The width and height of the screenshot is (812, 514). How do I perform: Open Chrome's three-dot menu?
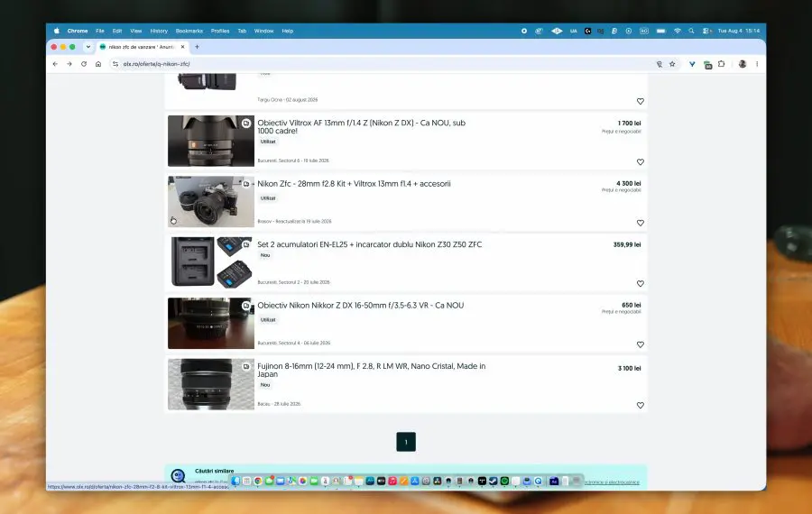[x=757, y=64]
